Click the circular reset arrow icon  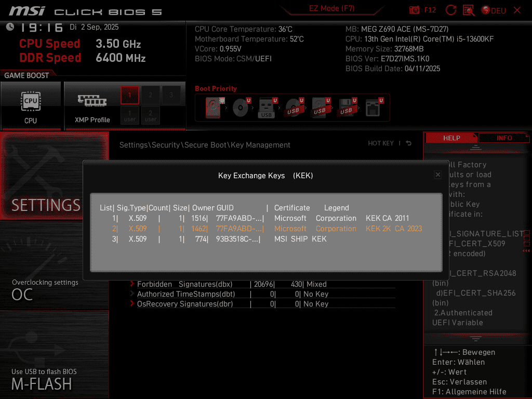[450, 10]
